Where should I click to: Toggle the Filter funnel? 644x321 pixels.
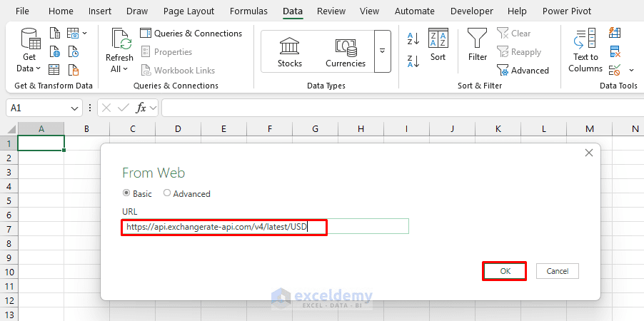click(477, 45)
